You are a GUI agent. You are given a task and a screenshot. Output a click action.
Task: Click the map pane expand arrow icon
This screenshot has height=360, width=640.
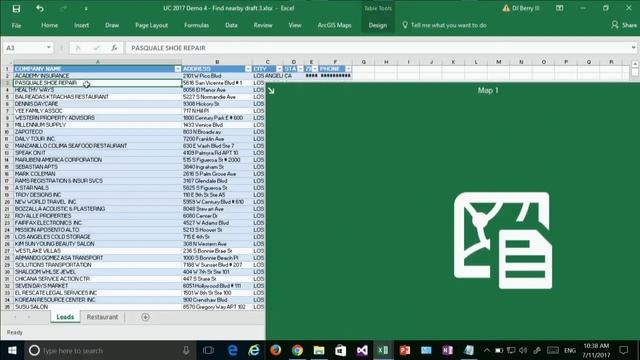coord(271,91)
